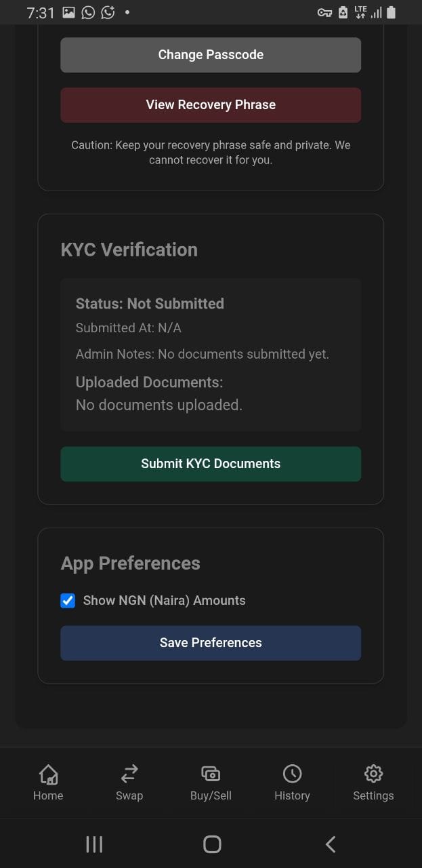
Task: Click the Change Passcode button
Action: (211, 55)
